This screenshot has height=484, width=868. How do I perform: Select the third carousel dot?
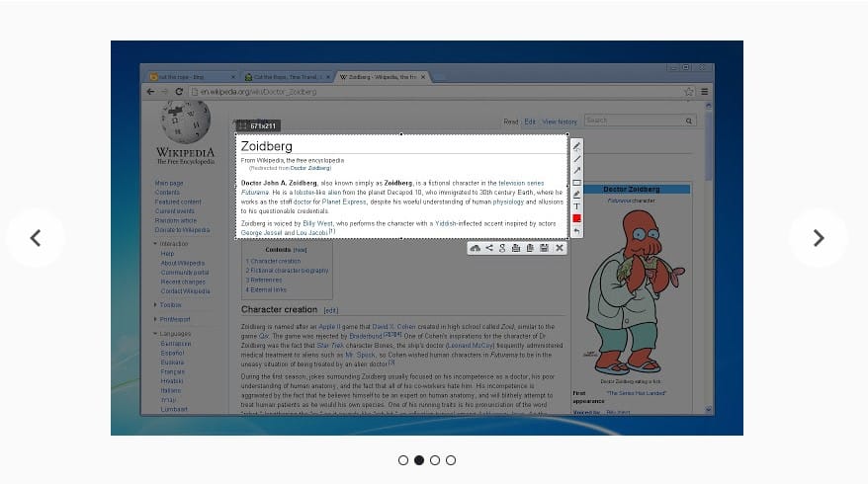click(435, 460)
